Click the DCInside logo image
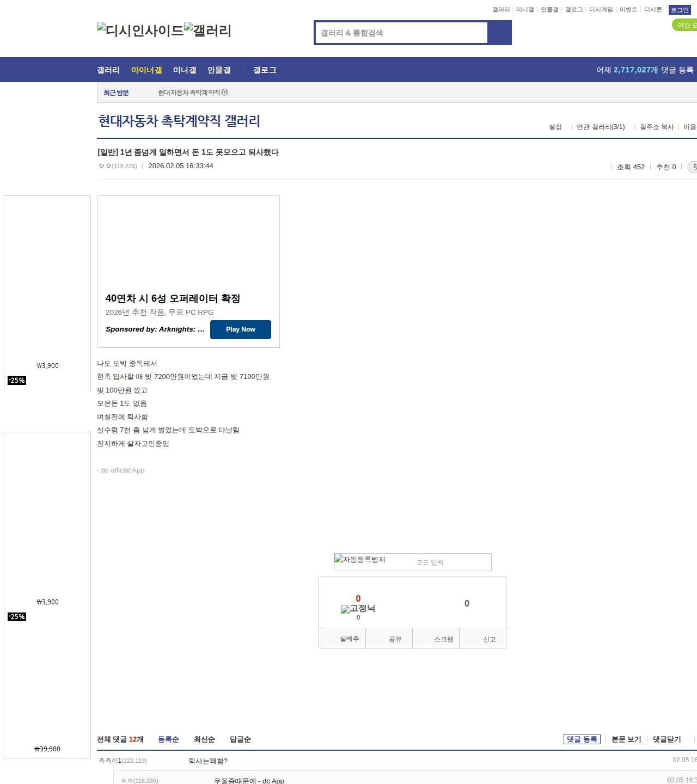The height and width of the screenshot is (784, 697). click(x=140, y=30)
